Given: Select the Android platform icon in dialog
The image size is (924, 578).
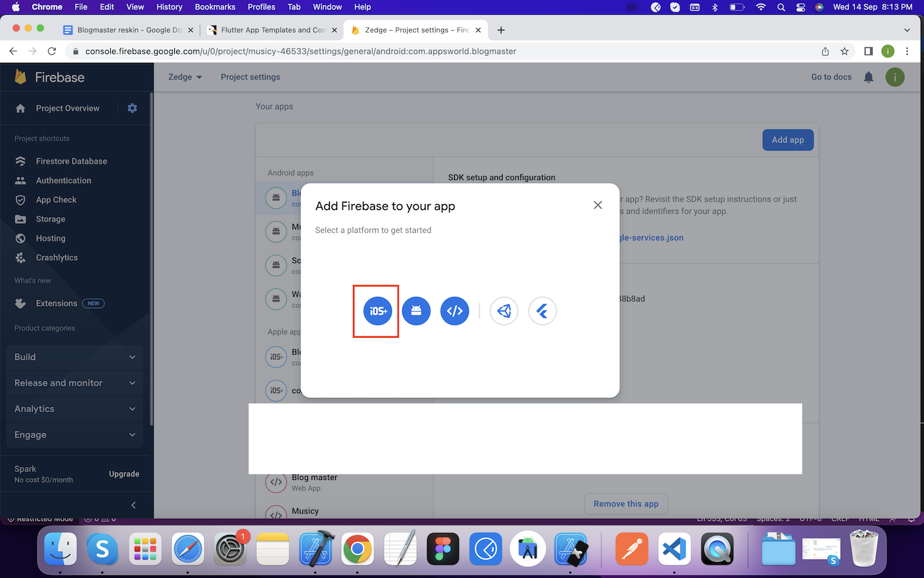Looking at the screenshot, I should [416, 311].
